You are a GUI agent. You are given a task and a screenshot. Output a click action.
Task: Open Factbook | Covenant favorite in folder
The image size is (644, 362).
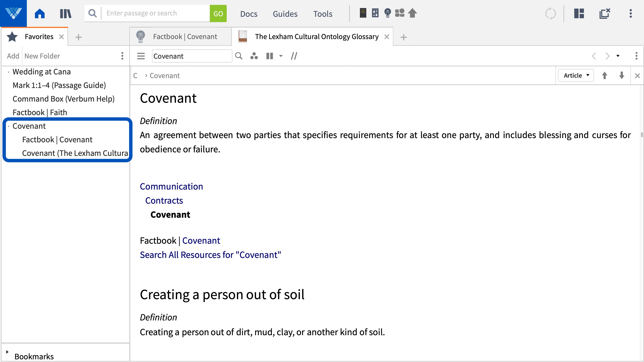(x=57, y=140)
